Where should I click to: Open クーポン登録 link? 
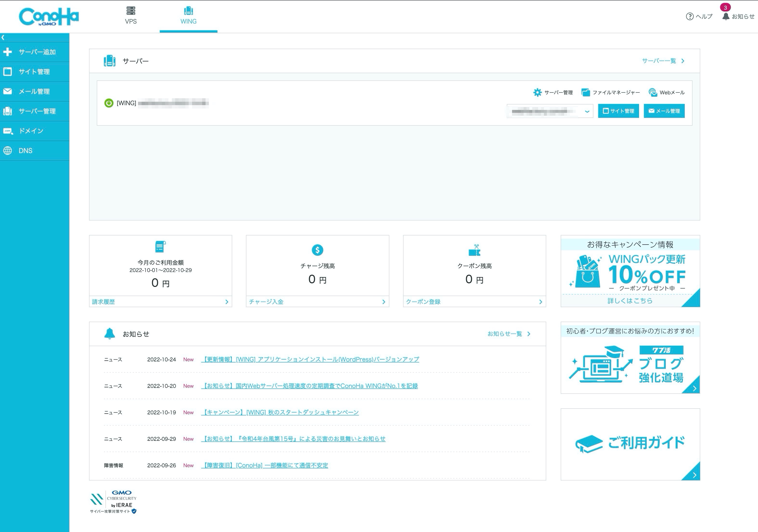423,301
